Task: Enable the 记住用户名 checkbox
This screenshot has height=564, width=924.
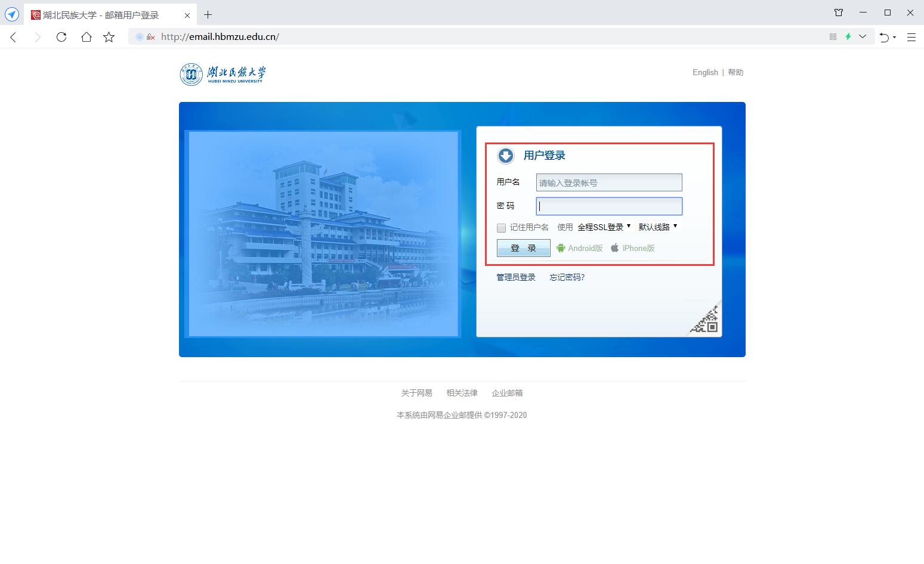Action: [x=501, y=228]
